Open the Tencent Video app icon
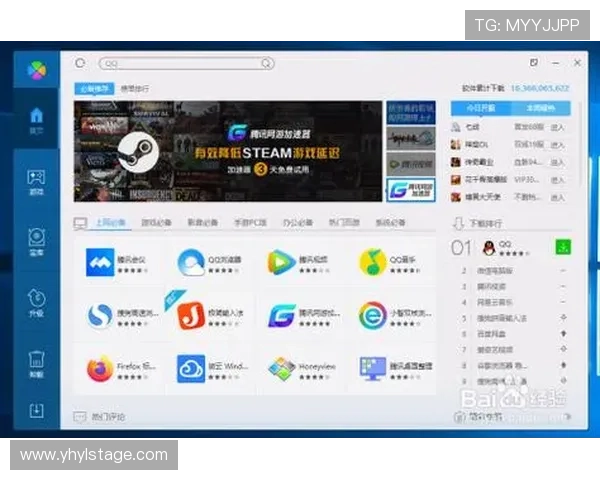The image size is (600, 480). [281, 262]
